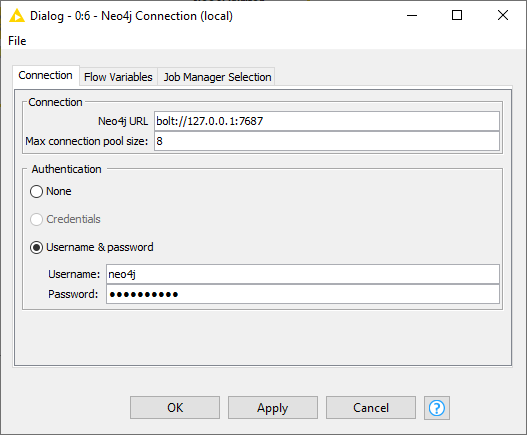The image size is (527, 435).
Task: Click the Username text field
Action: pyautogui.click(x=303, y=274)
